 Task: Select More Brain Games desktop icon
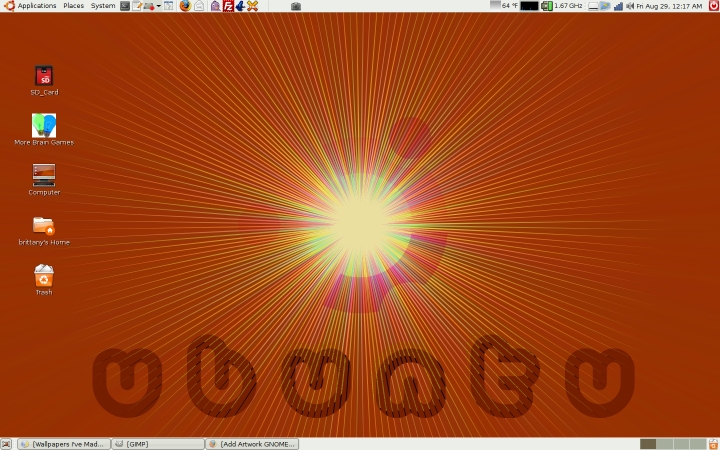click(x=44, y=130)
